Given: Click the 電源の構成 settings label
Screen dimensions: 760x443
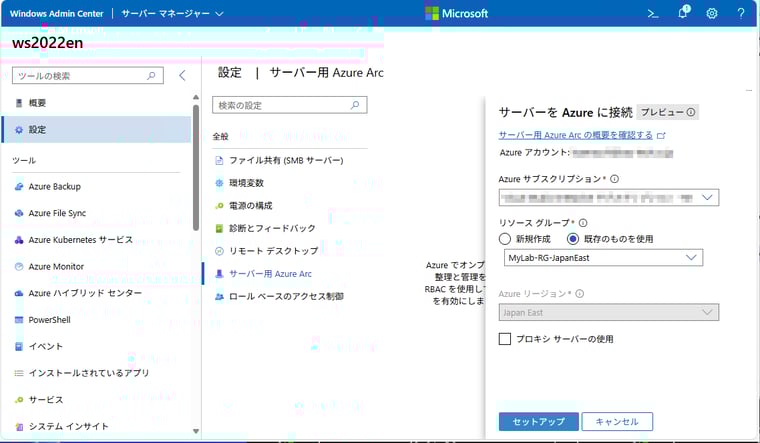Looking at the screenshot, I should [x=251, y=206].
